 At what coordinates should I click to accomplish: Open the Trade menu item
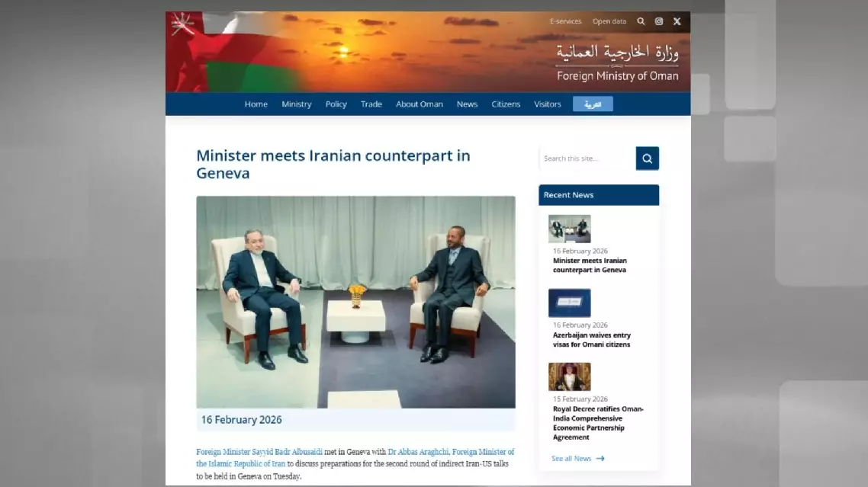click(371, 104)
